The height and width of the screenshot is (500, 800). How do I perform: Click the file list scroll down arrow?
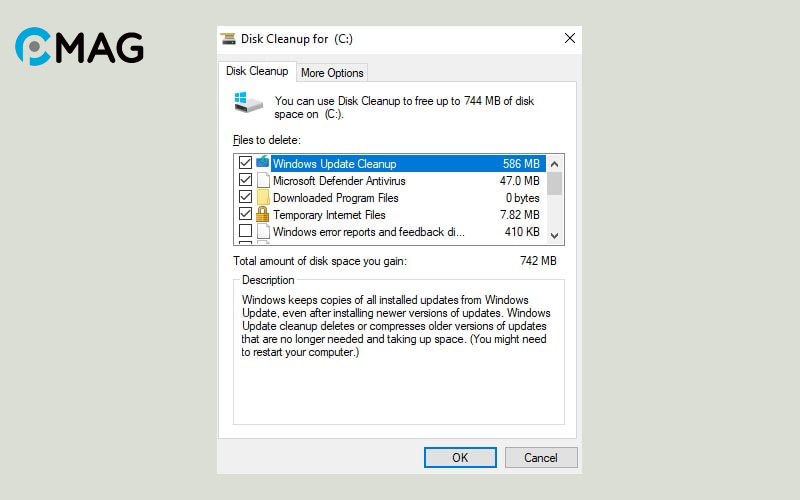tap(555, 235)
